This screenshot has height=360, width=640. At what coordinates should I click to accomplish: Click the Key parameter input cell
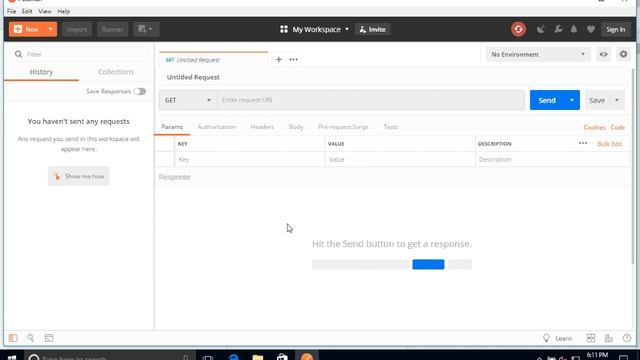pos(249,160)
